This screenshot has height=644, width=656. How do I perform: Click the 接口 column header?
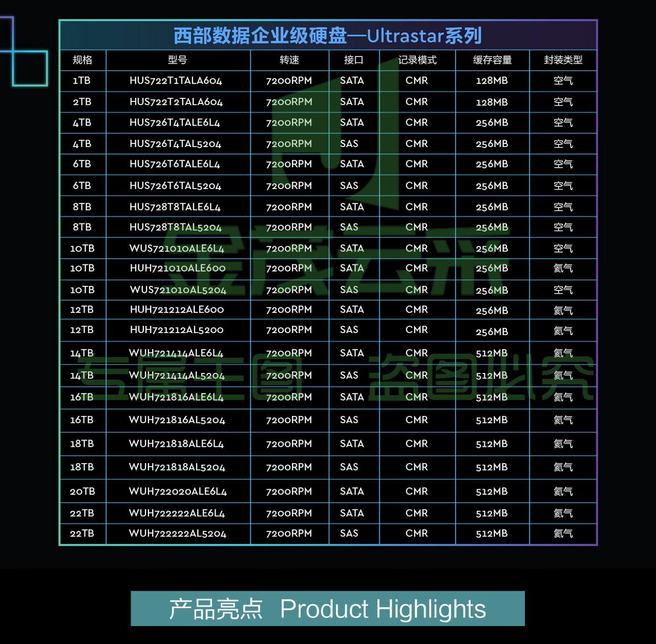pos(353,60)
